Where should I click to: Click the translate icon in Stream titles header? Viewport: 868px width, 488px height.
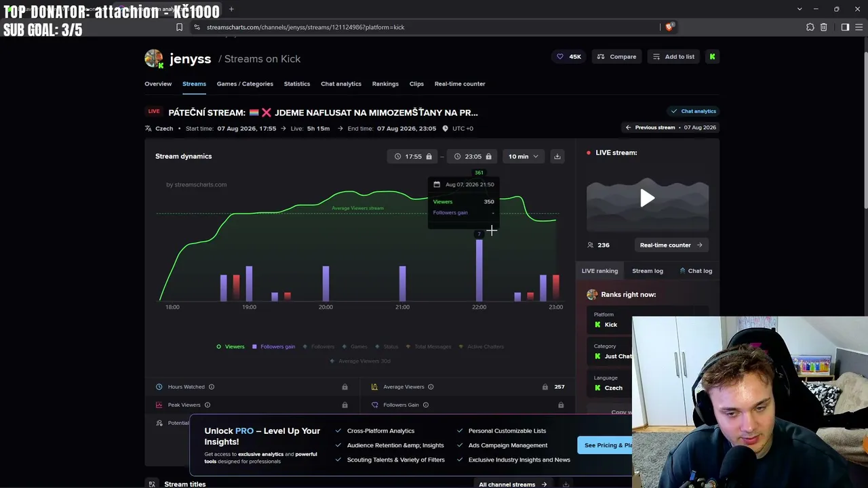pyautogui.click(x=152, y=484)
